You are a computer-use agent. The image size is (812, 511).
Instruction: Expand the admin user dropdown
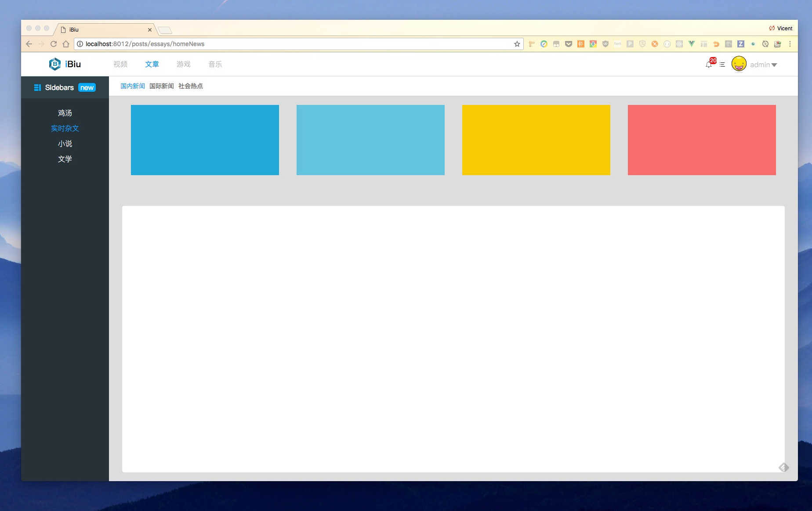[764, 65]
